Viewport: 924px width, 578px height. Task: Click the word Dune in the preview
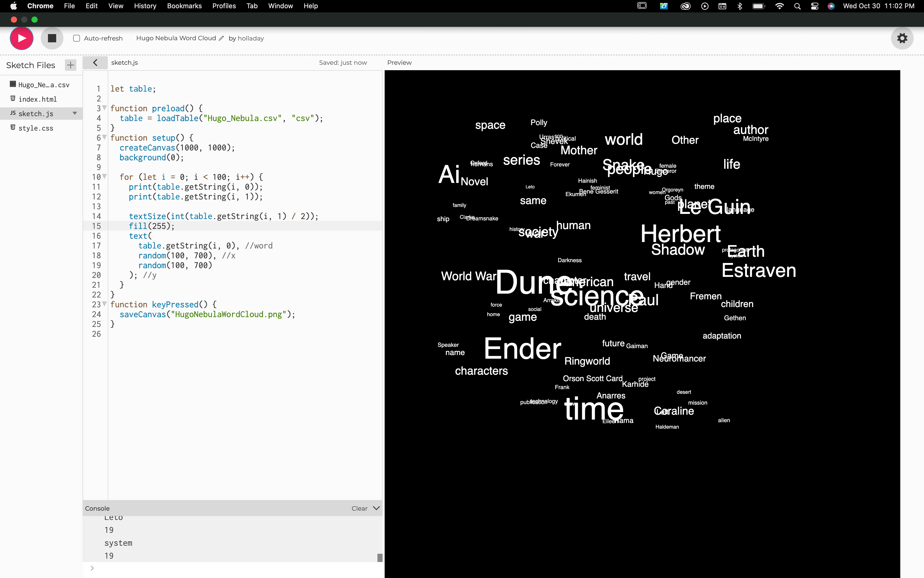[x=534, y=282]
